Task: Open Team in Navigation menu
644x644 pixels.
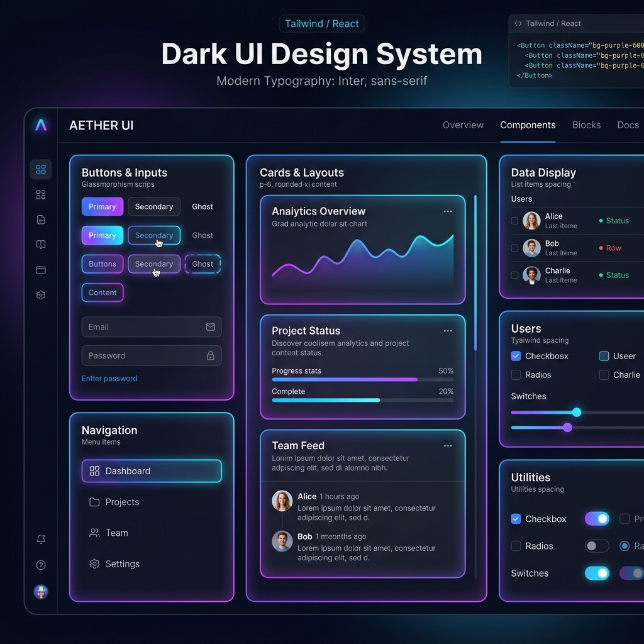Action: point(152,533)
